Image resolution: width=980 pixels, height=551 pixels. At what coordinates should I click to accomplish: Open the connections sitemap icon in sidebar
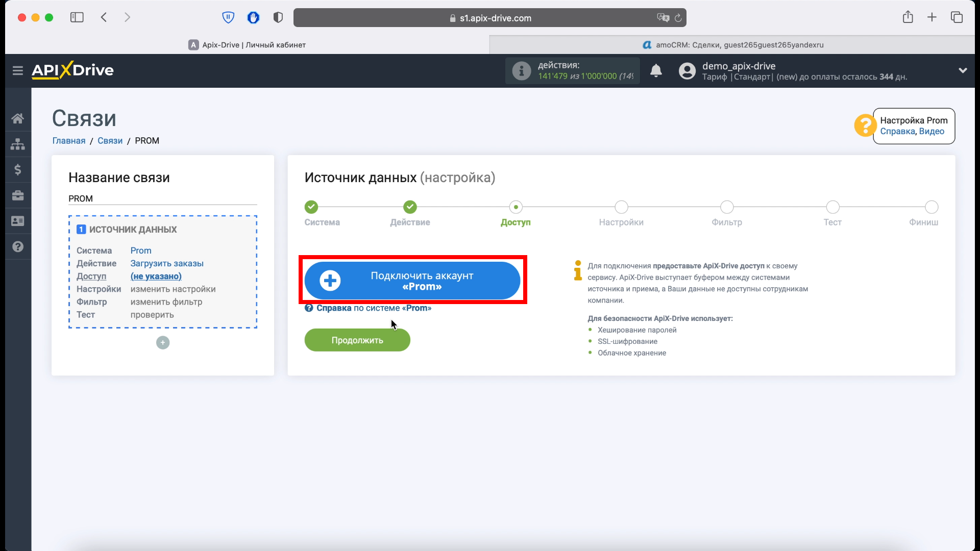point(18,144)
